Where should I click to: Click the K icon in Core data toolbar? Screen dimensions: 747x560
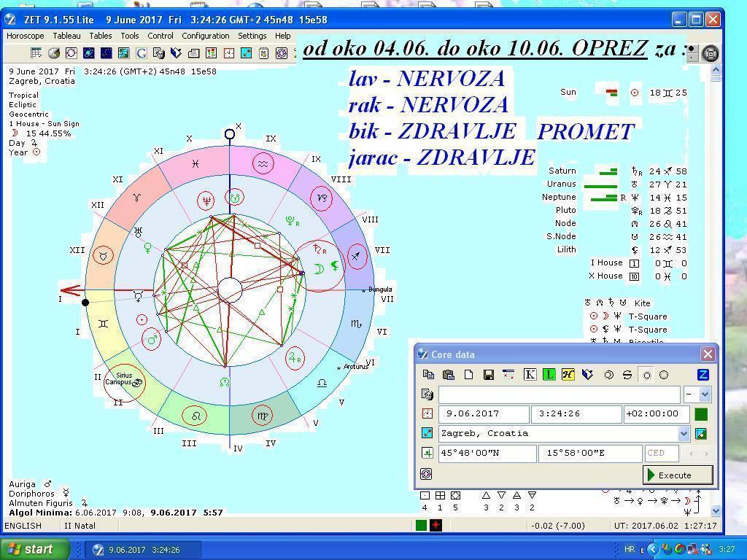click(530, 375)
